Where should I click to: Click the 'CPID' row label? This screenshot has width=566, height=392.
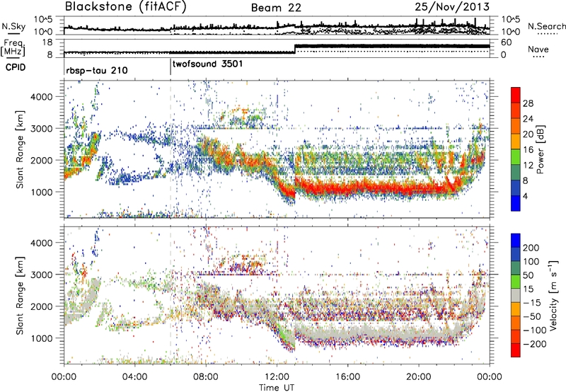pyautogui.click(x=16, y=67)
